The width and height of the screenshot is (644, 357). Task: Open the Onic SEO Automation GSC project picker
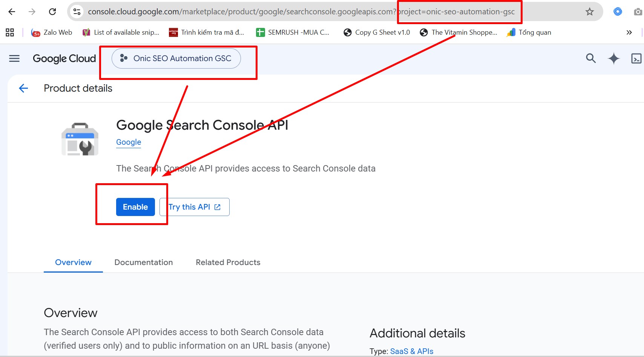click(x=176, y=58)
